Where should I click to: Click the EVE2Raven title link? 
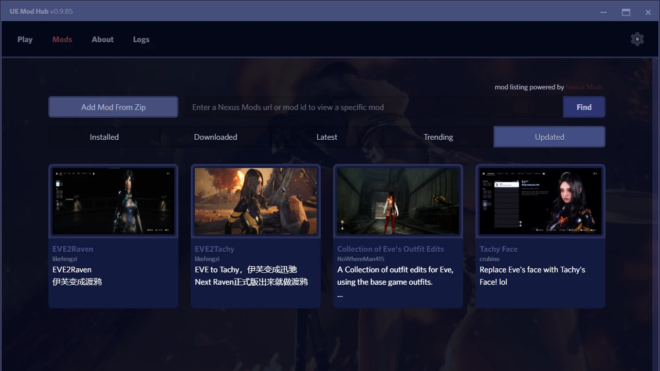(x=73, y=249)
